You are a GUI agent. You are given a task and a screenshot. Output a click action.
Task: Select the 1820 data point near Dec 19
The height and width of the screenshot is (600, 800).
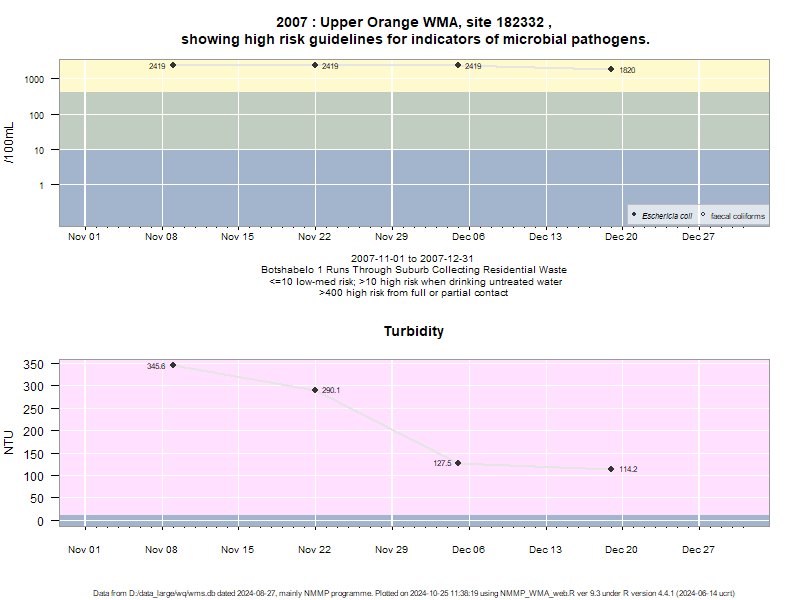pos(611,69)
